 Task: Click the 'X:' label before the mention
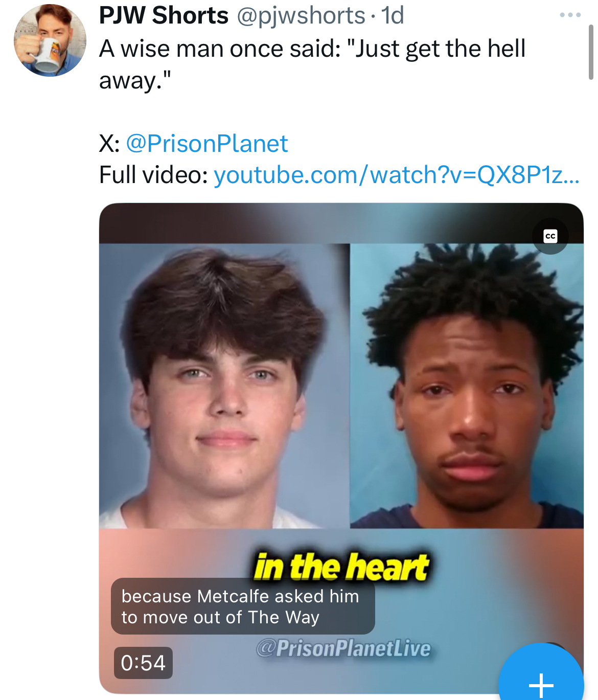coord(109,144)
